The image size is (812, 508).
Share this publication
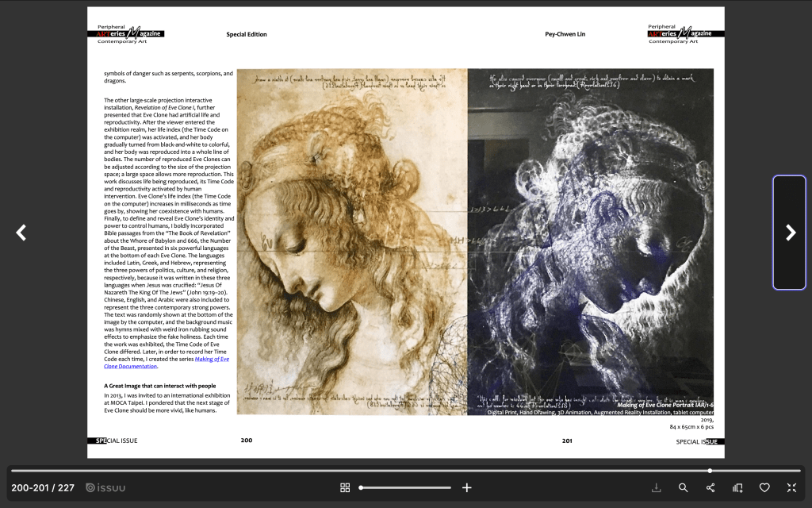click(x=710, y=487)
